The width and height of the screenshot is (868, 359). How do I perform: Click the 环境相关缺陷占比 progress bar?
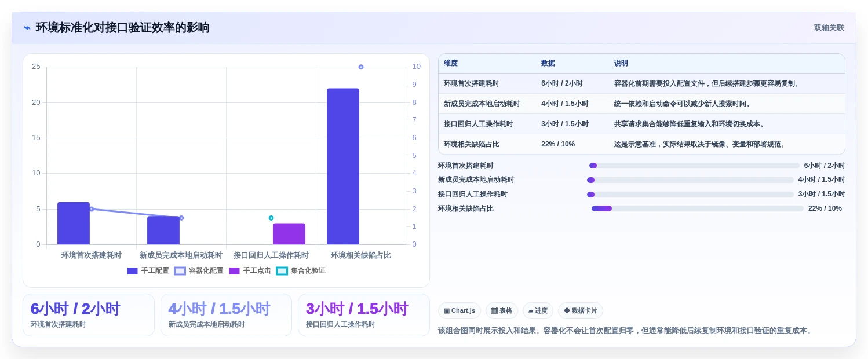(698, 208)
